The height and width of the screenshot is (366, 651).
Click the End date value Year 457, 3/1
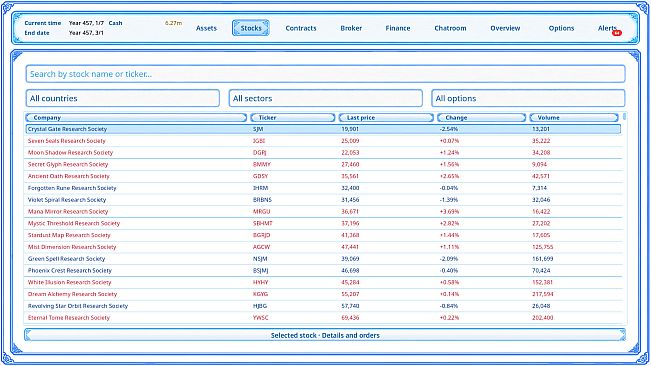coord(86,33)
